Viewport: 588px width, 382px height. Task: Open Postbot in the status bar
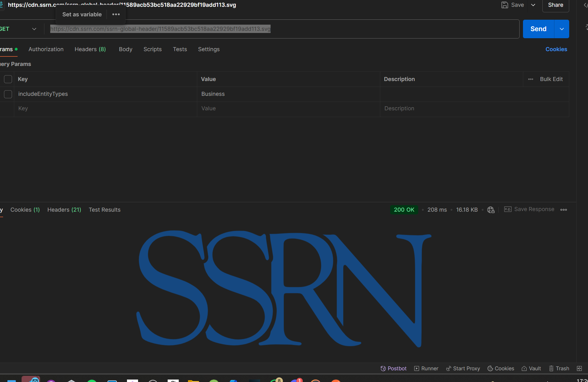point(393,368)
